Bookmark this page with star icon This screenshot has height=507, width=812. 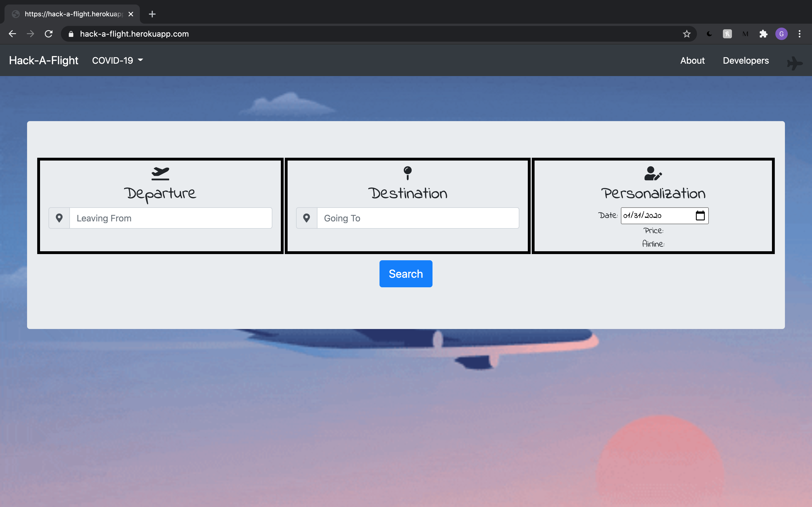(x=687, y=34)
